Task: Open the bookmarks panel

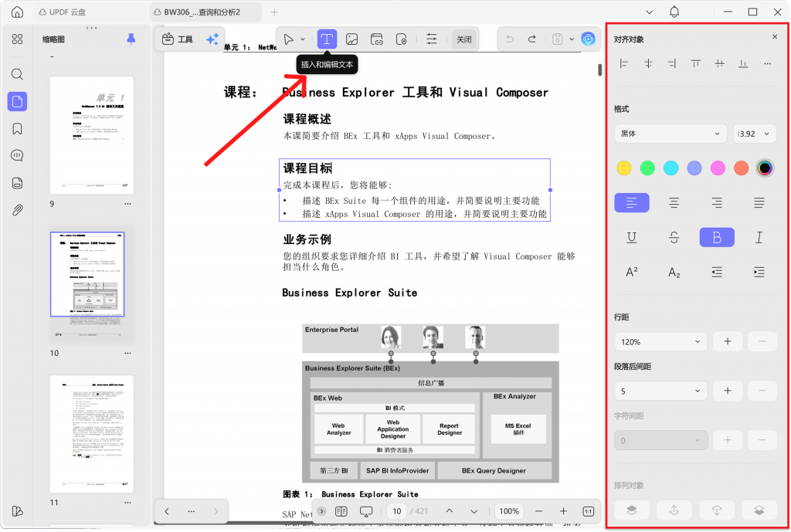Action: [x=17, y=129]
